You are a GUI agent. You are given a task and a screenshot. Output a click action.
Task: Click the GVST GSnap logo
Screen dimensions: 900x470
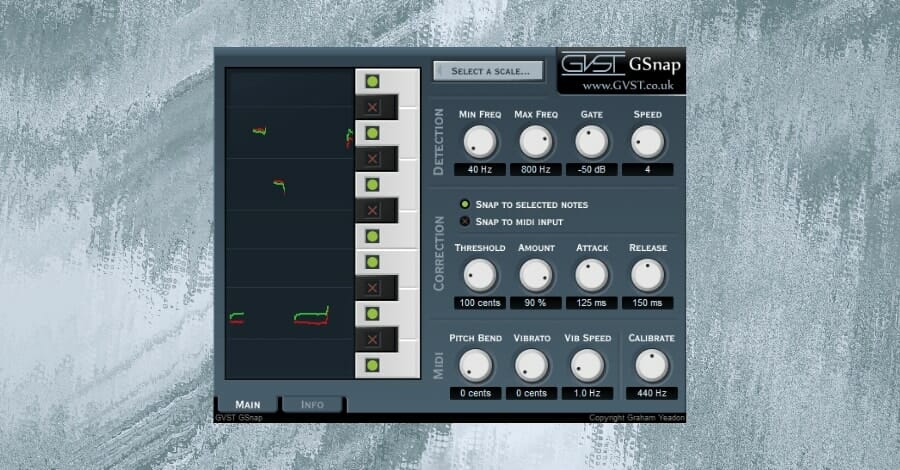coord(620,64)
